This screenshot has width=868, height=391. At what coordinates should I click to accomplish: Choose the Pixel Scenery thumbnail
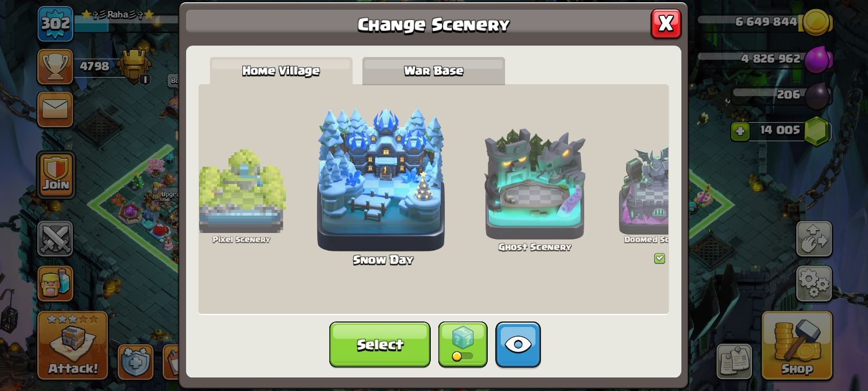[x=241, y=191]
